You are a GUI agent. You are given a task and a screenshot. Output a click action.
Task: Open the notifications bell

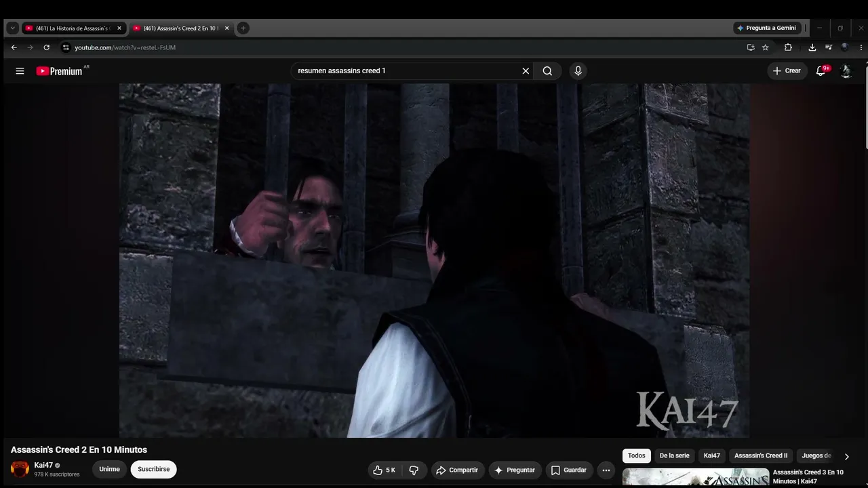tap(821, 70)
